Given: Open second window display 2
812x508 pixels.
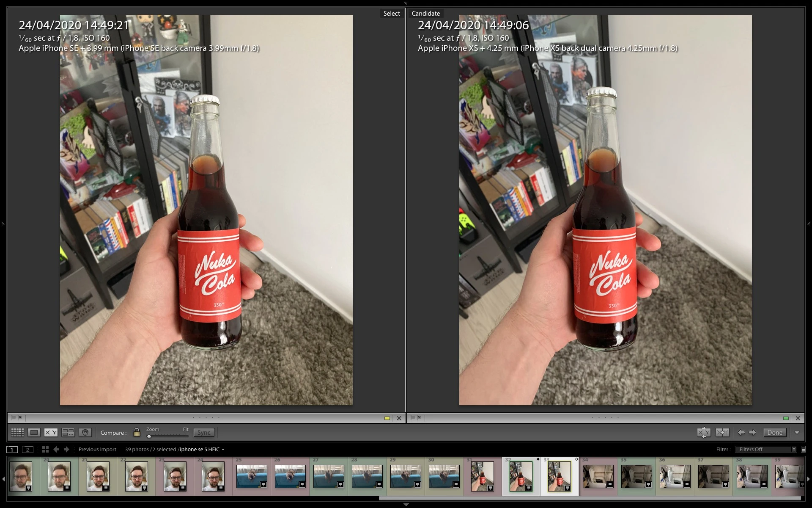Looking at the screenshot, I should point(27,449).
